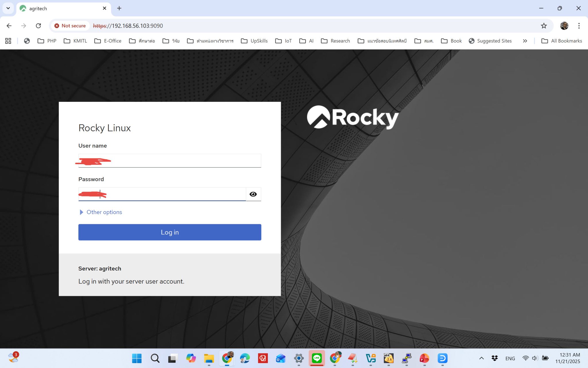Image resolution: width=588 pixels, height=368 pixels.
Task: Open Outlook from the taskbar
Action: (x=280, y=358)
